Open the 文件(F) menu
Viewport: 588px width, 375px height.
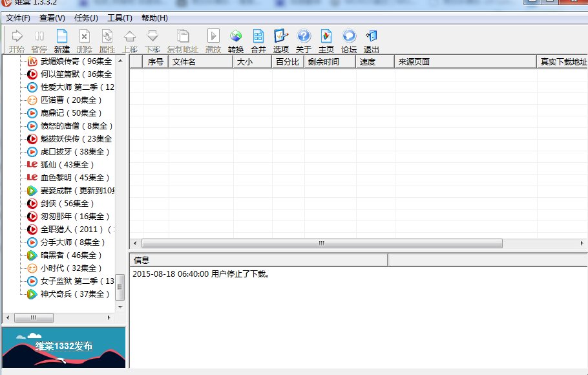pyautogui.click(x=17, y=18)
